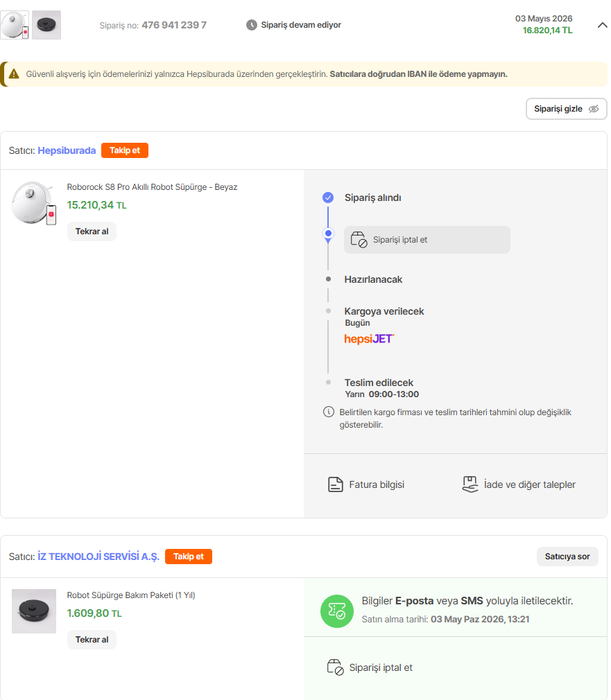The width and height of the screenshot is (611, 700).
Task: Open İZ TEKNOLOJİ SERVİSİ A.Ş. seller link
Action: pos(98,557)
